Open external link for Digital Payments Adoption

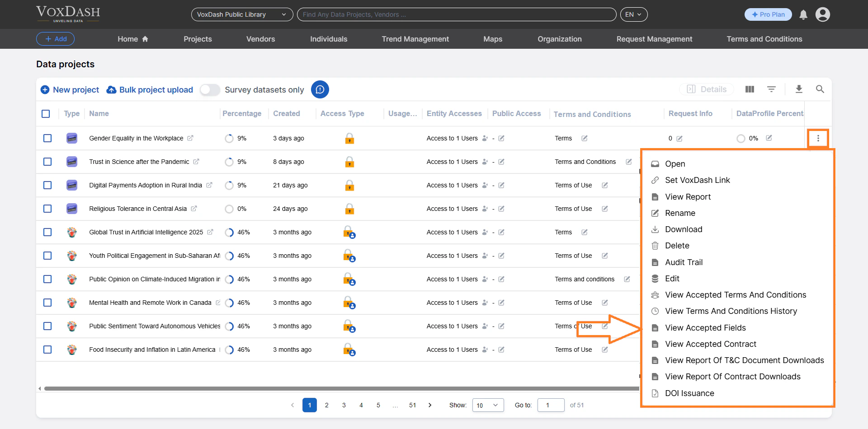click(x=209, y=185)
